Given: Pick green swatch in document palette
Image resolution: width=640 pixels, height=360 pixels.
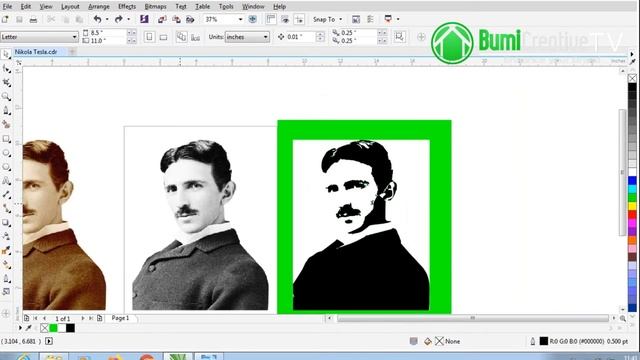Looking at the screenshot, I should (53, 328).
